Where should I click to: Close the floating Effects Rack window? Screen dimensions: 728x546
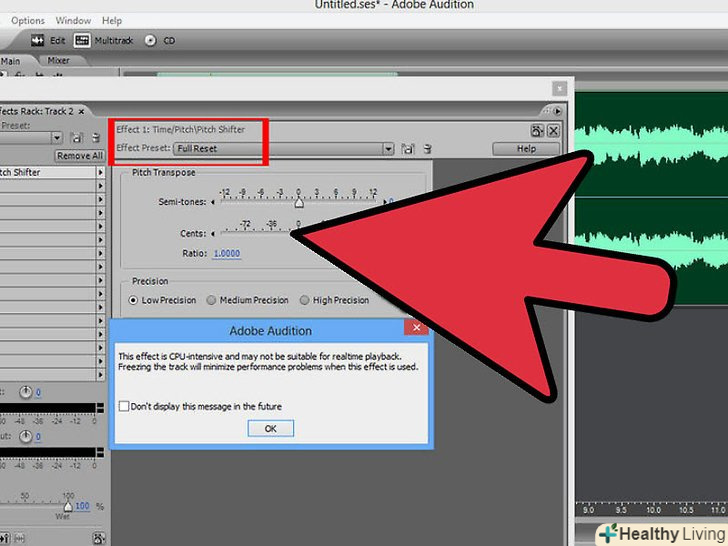click(x=559, y=88)
